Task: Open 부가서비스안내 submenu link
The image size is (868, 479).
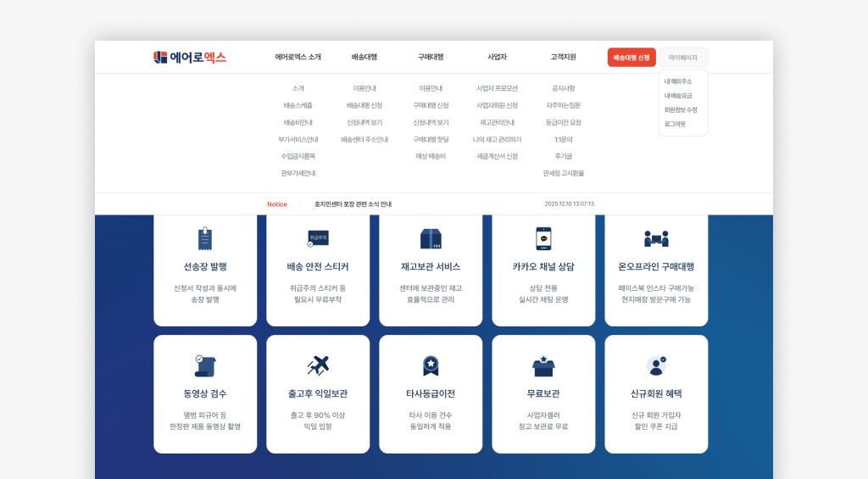Action: point(298,140)
